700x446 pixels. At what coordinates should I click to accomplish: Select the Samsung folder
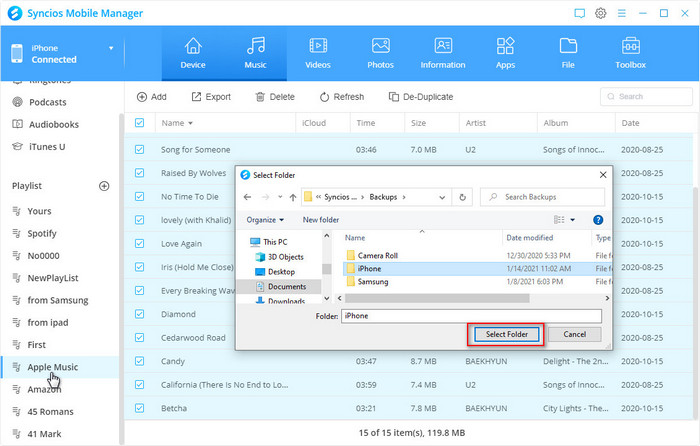(373, 282)
